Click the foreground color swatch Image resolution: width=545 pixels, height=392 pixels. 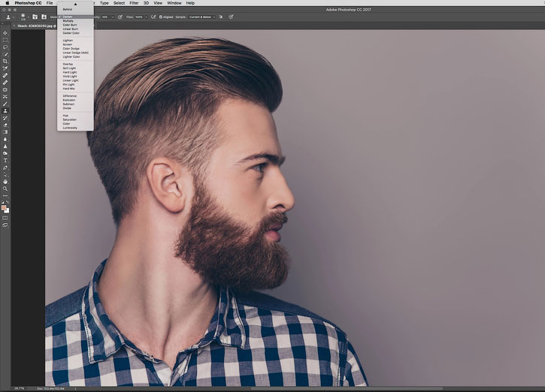(4, 207)
